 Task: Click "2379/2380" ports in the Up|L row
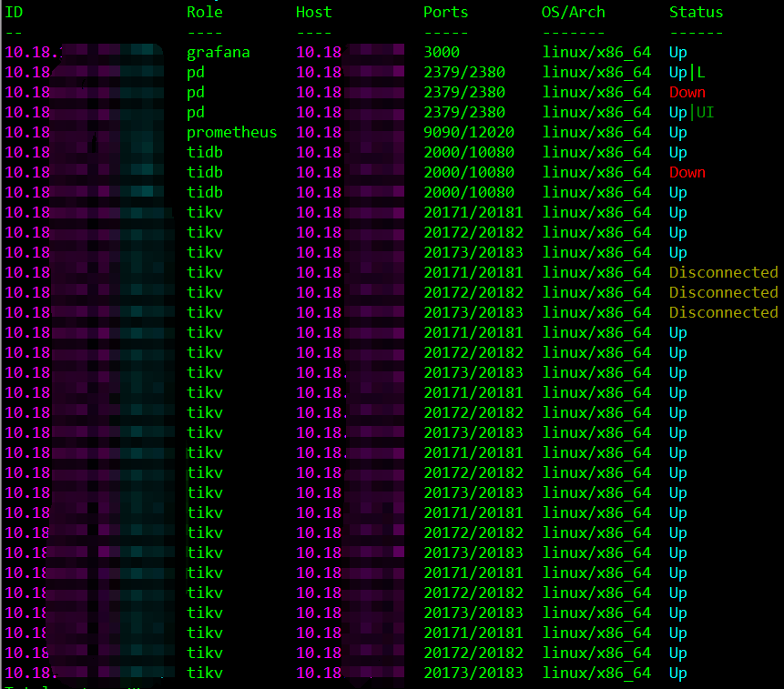coord(464,73)
